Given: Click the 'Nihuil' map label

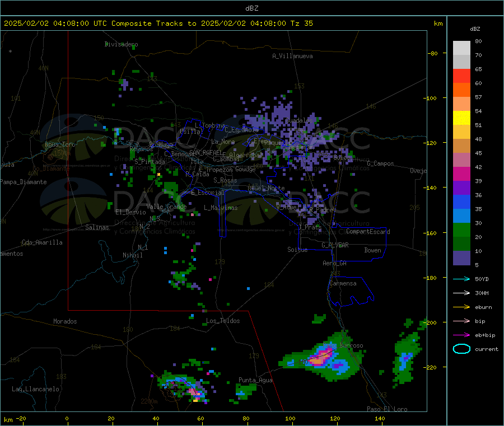Looking at the screenshot, I should coord(132,255).
